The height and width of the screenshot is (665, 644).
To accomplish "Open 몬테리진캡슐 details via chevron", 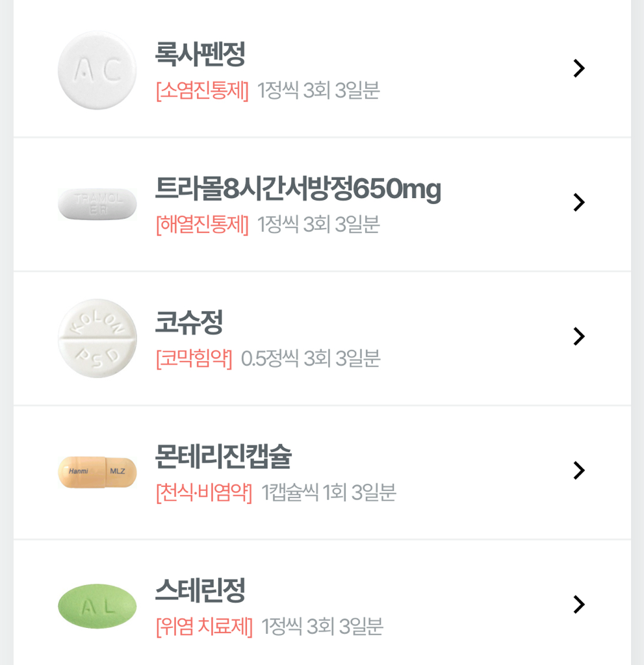I will point(578,470).
